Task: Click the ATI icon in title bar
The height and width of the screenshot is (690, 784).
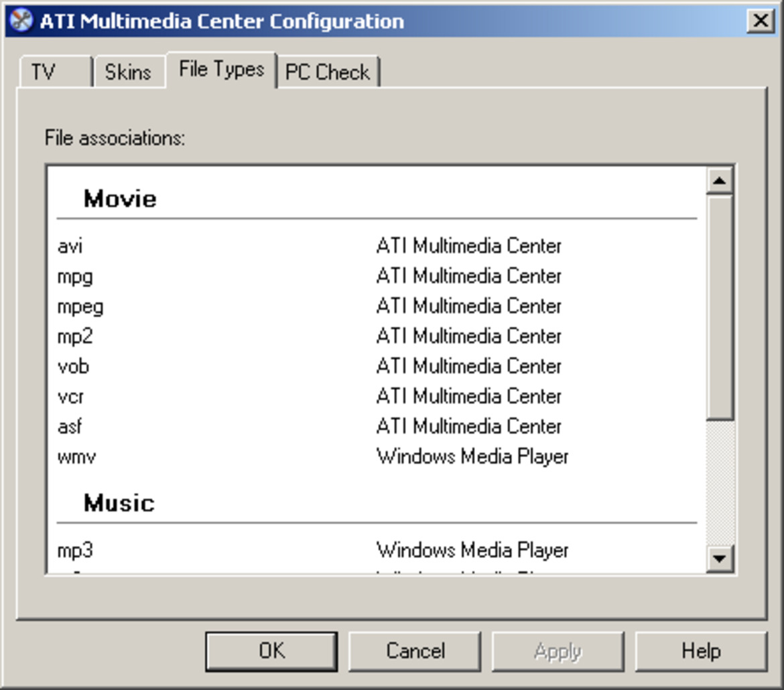Action: pyautogui.click(x=21, y=21)
